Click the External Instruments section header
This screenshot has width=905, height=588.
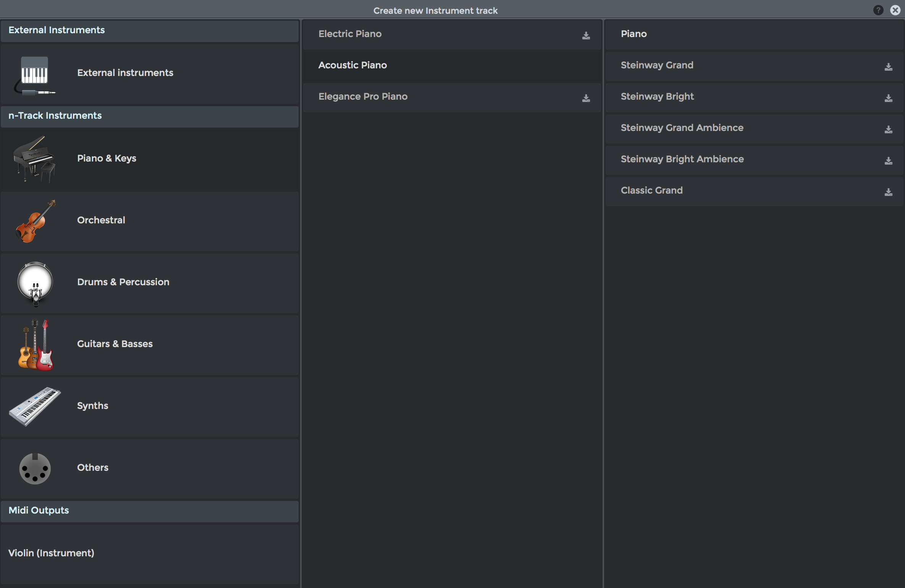coord(150,31)
